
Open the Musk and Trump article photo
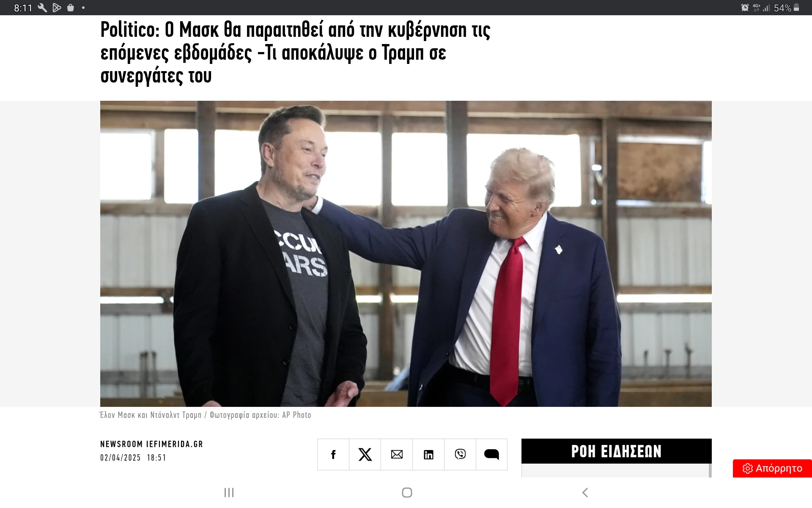click(x=406, y=254)
